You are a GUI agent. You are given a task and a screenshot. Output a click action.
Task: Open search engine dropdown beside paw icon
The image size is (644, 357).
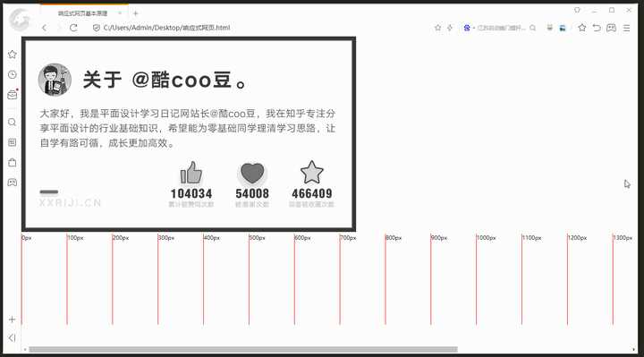474,28
